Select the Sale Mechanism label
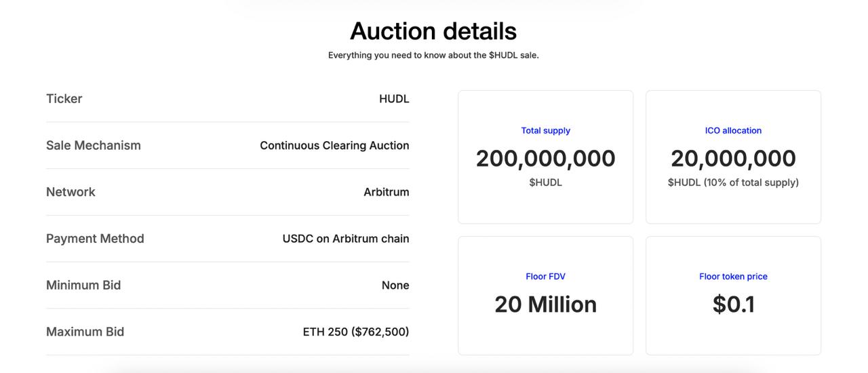This screenshot has width=868, height=373. [x=94, y=146]
